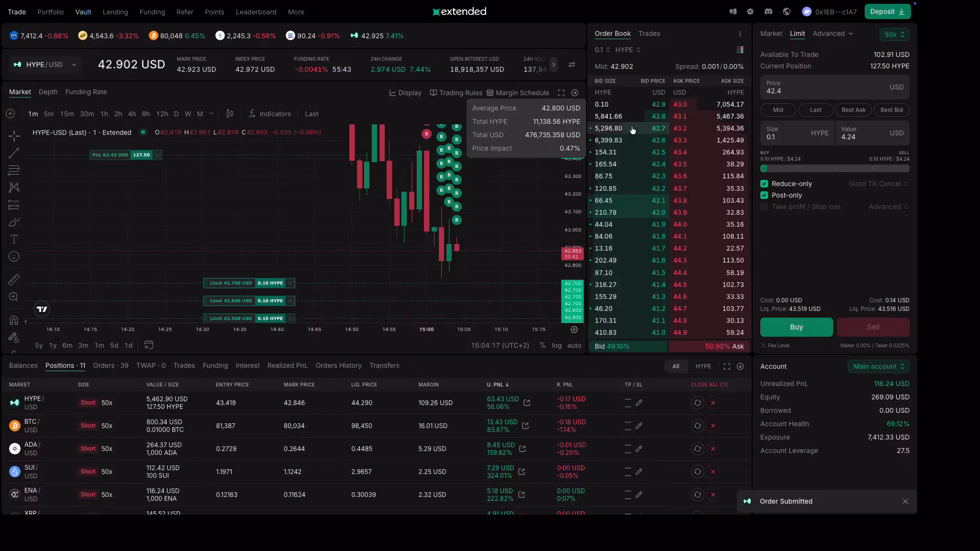Click the order size slider track

835,168
